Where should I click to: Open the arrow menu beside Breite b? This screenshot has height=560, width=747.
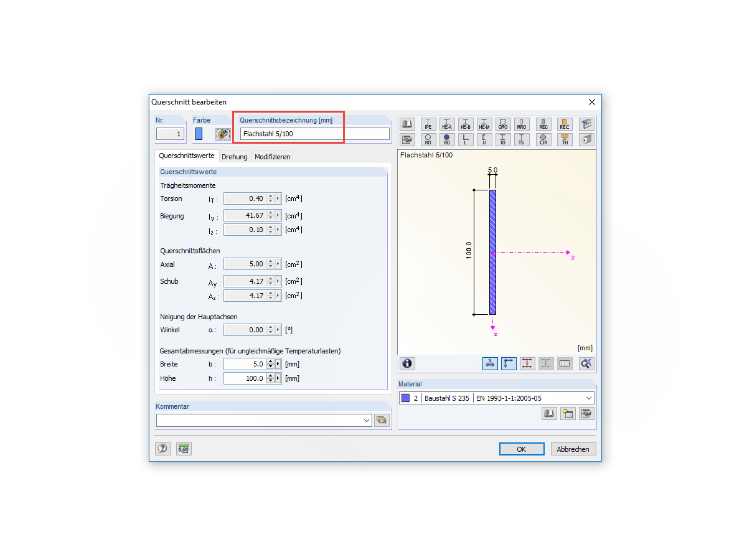tap(278, 364)
